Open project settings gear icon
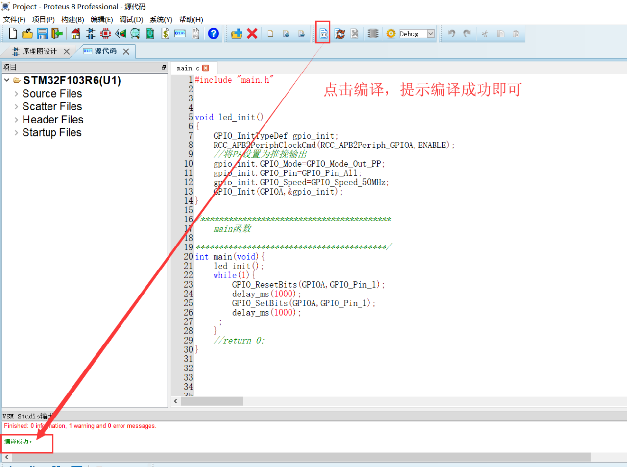Image resolution: width=628 pixels, height=468 pixels. pyautogui.click(x=391, y=34)
